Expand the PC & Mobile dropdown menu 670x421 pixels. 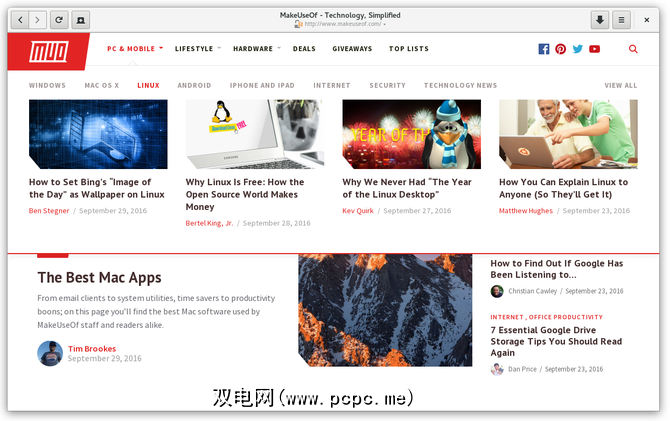pyautogui.click(x=135, y=49)
